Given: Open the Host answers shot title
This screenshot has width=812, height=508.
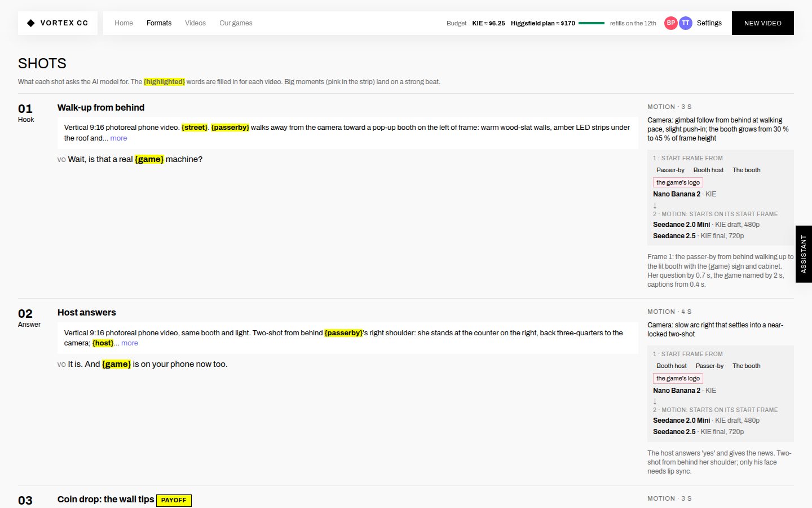Looking at the screenshot, I should 87,312.
